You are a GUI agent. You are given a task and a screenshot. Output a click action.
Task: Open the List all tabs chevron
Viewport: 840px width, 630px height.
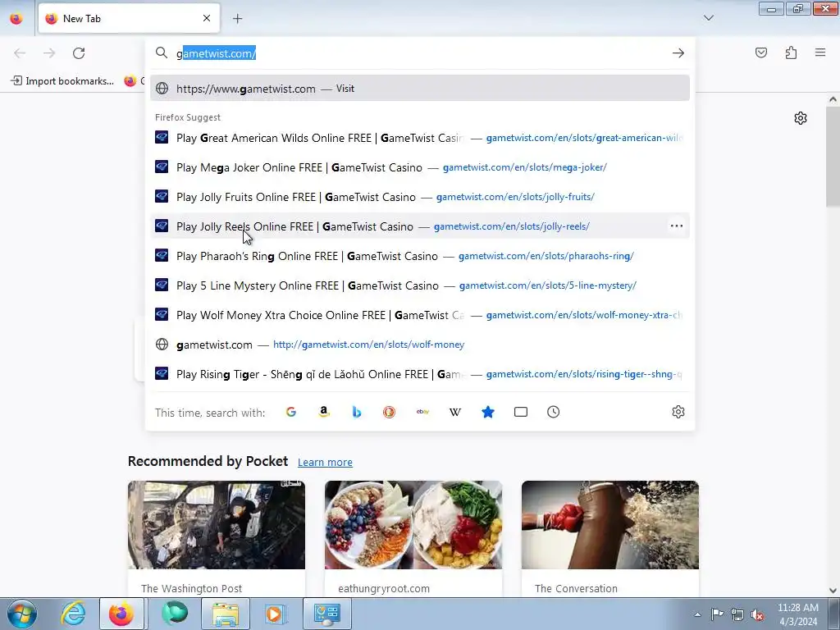pyautogui.click(x=708, y=18)
